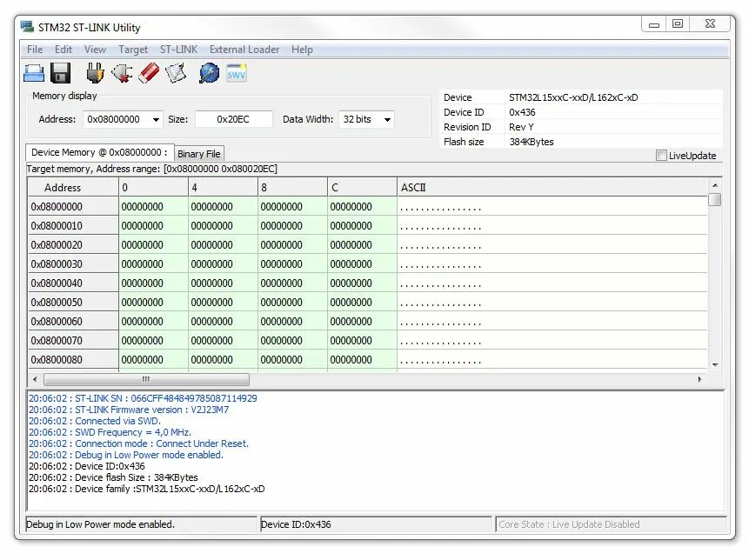Click the ST globe update icon

pyautogui.click(x=210, y=74)
